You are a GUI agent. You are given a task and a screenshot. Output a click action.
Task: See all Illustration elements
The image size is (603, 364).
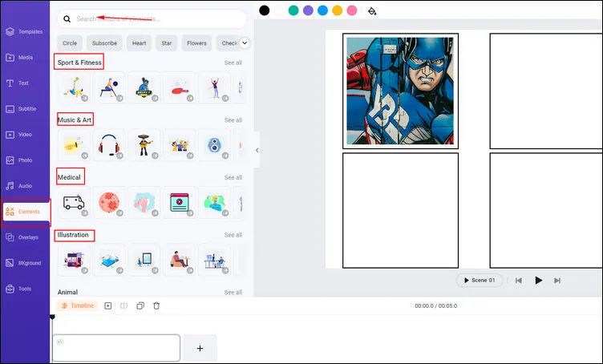click(x=233, y=235)
